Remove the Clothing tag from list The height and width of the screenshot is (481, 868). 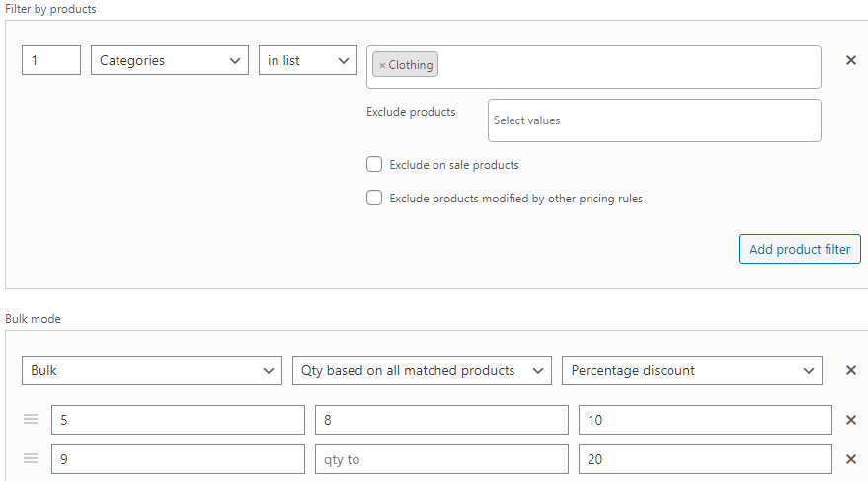[382, 65]
